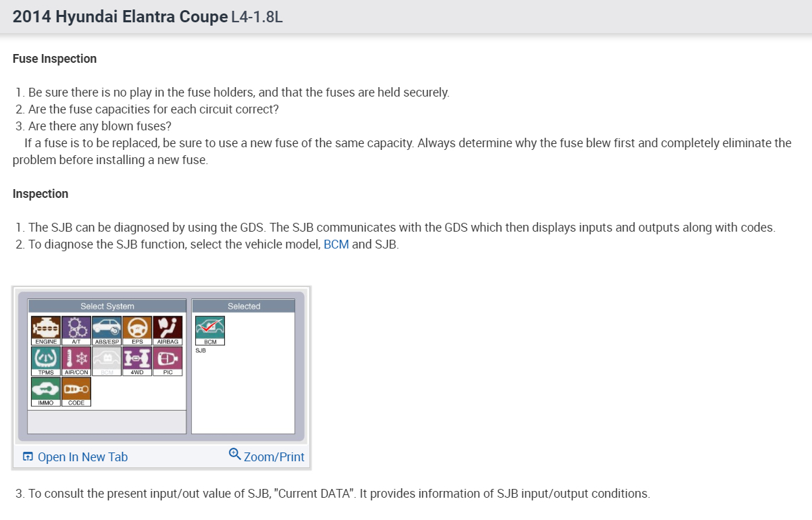Screen dimensions: 812x520
Task: Select the TPMS tire pressure icon
Action: 45,361
